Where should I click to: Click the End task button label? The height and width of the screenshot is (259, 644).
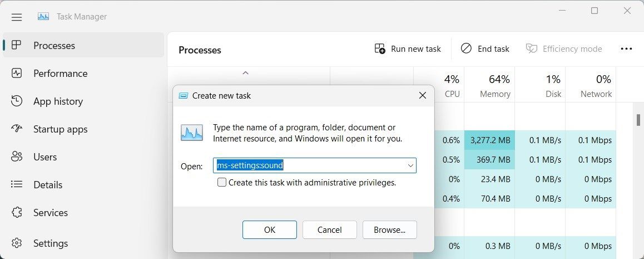tap(493, 49)
